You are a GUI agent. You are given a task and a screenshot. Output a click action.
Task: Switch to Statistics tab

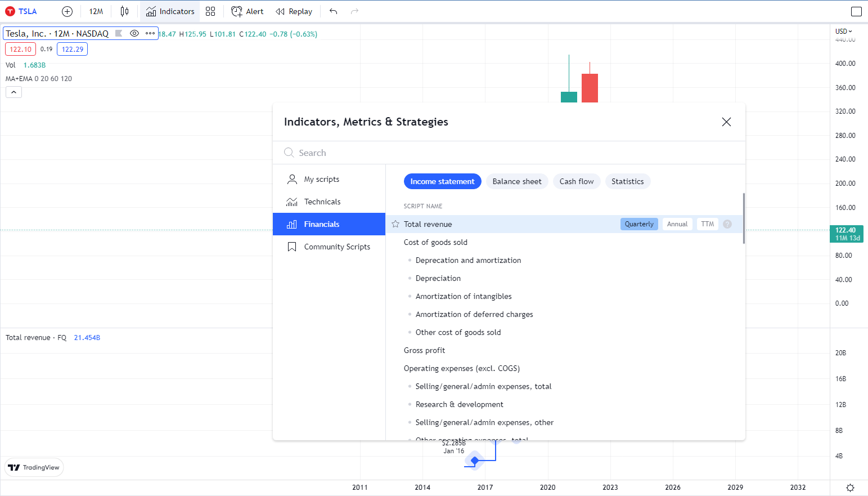pos(628,181)
